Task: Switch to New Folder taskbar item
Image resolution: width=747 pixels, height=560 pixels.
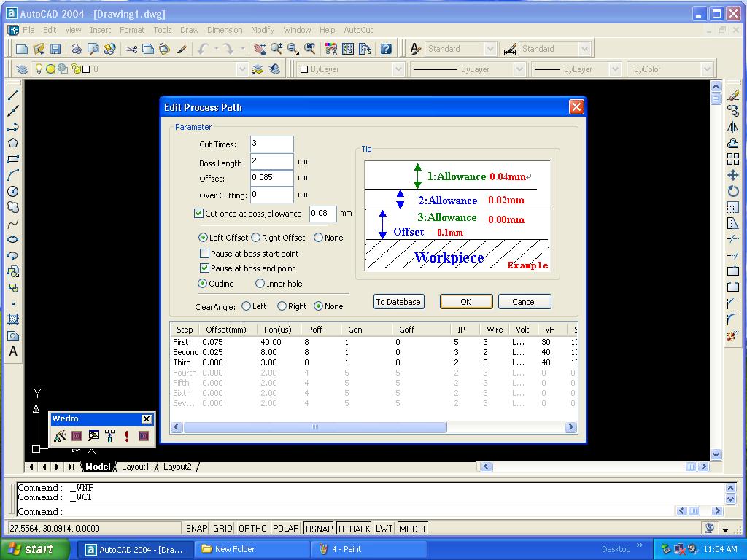Action: click(252, 549)
